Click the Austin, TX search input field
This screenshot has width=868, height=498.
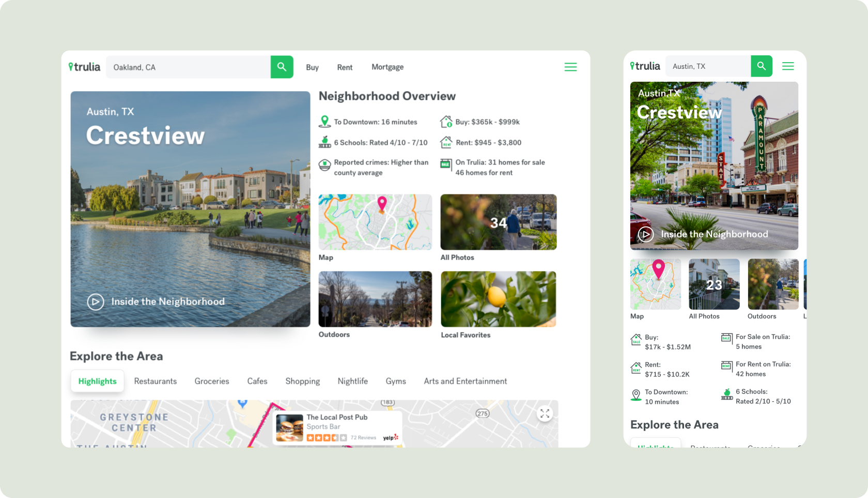[x=708, y=66]
